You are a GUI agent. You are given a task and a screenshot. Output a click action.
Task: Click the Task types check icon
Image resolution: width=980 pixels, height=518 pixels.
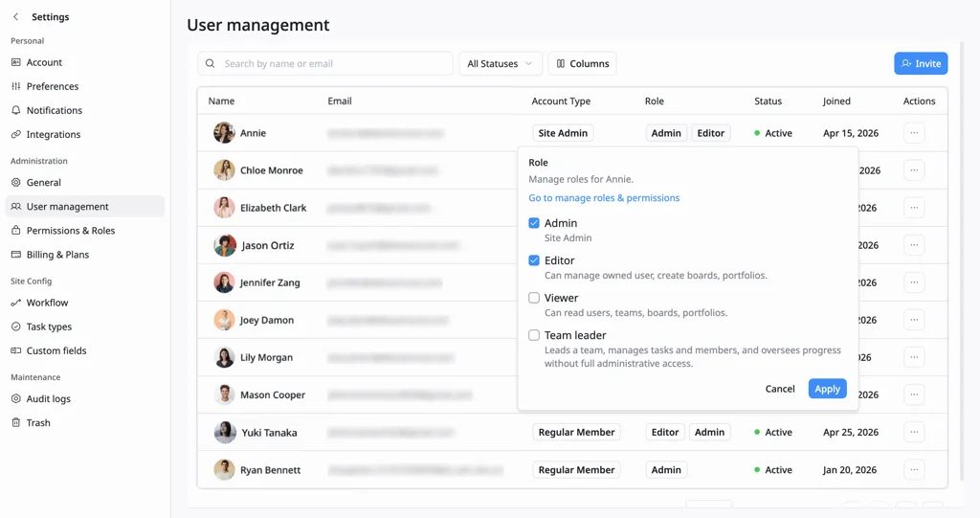tap(16, 327)
